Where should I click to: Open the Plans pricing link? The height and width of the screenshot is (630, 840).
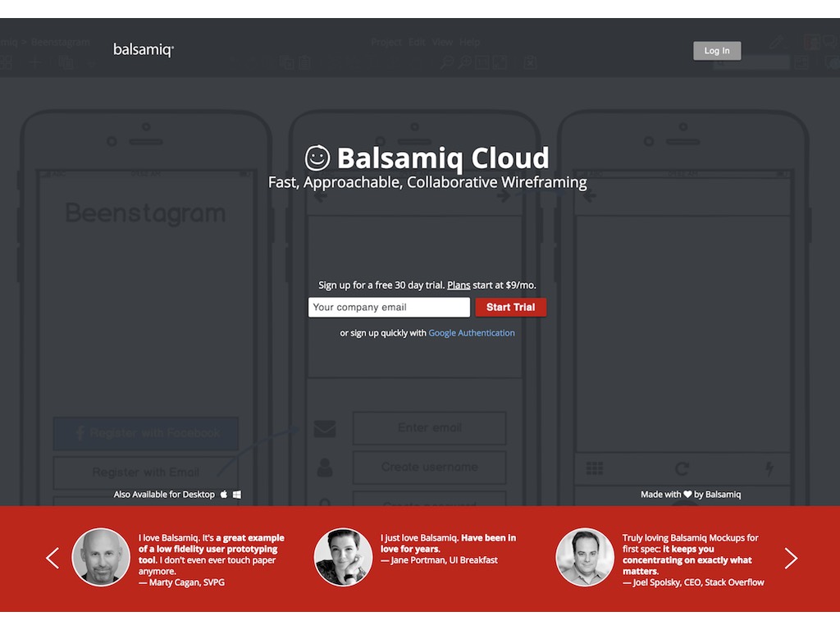click(459, 285)
